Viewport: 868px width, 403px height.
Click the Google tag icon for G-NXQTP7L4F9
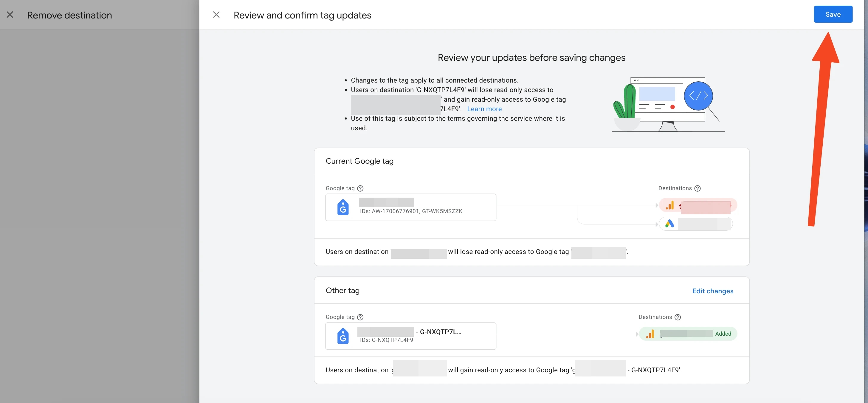[343, 336]
